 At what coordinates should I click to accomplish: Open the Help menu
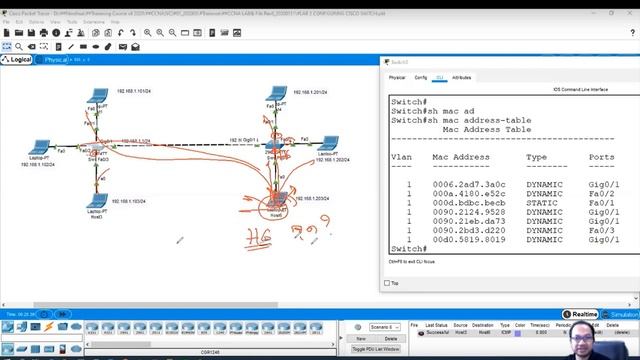115,22
